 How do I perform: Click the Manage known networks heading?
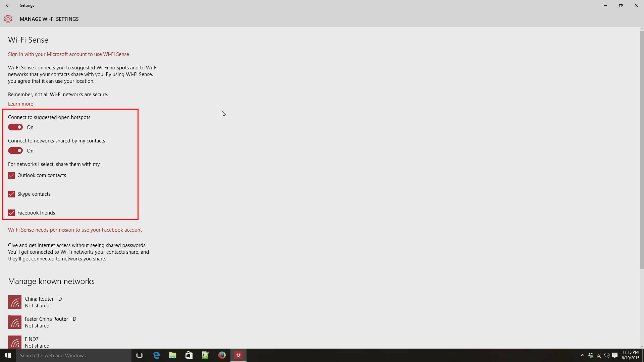51,281
